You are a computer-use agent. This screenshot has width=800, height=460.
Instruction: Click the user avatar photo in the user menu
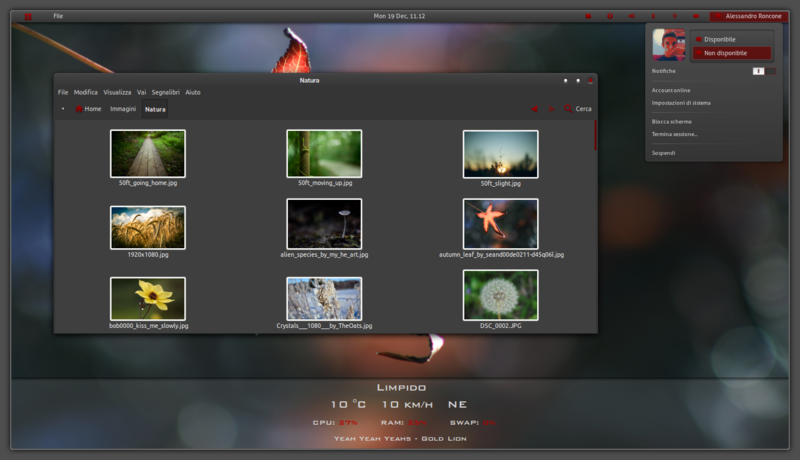[668, 45]
